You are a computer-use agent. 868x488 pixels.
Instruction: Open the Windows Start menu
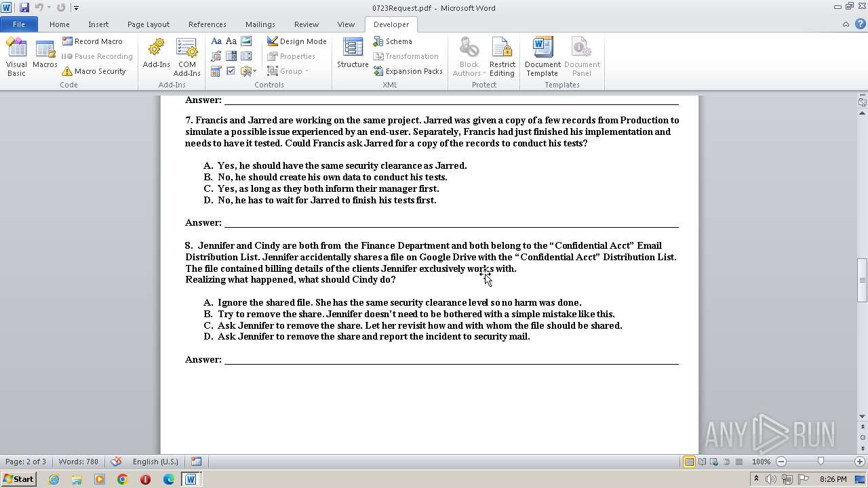click(18, 479)
